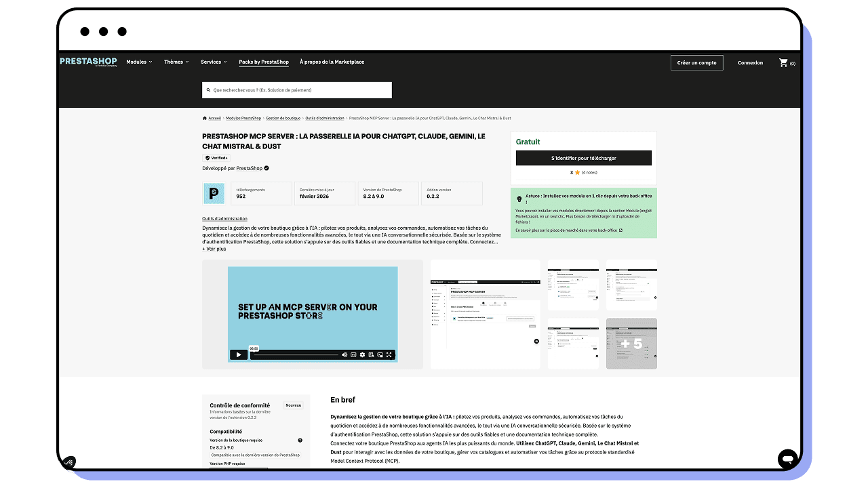
Task: Click the help icon beside boutique version
Action: pyautogui.click(x=300, y=441)
